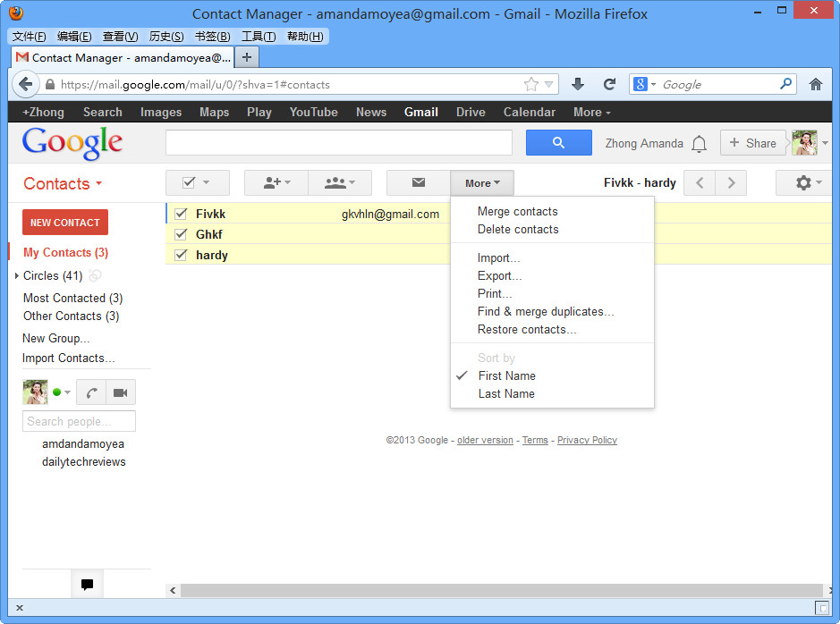The height and width of the screenshot is (624, 840).
Task: Open the Privacy Policy link
Action: click(x=587, y=440)
